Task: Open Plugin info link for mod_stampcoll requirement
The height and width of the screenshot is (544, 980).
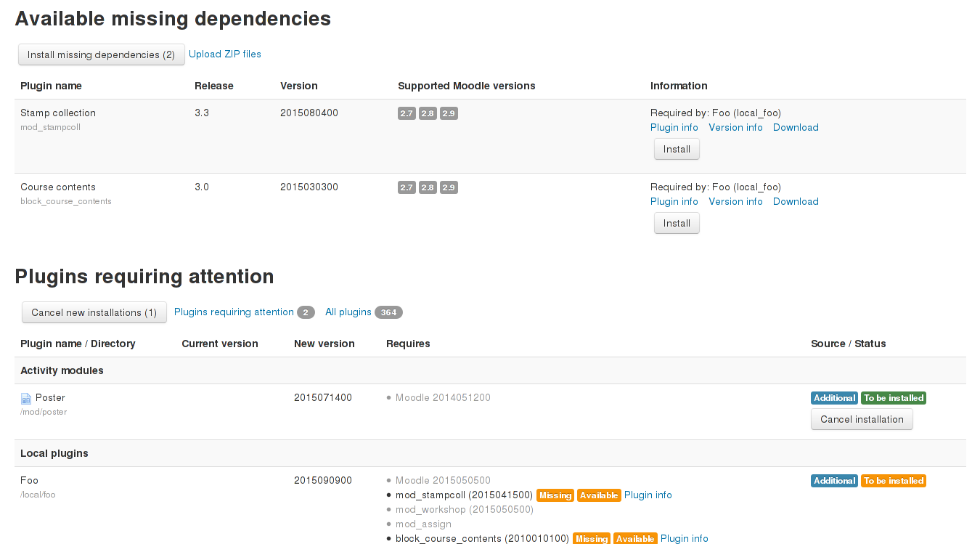Action: tap(648, 495)
